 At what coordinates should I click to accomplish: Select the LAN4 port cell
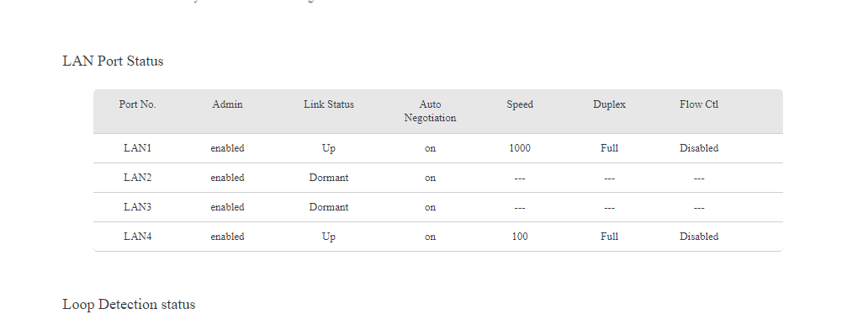[x=137, y=237]
